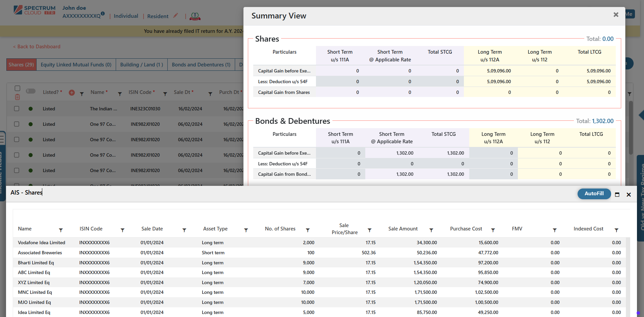The height and width of the screenshot is (317, 644).
Task: Close the Summary View dialog
Action: [615, 15]
